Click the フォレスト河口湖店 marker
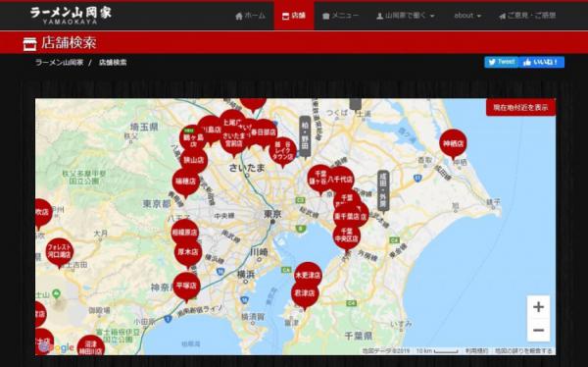 tap(60, 251)
